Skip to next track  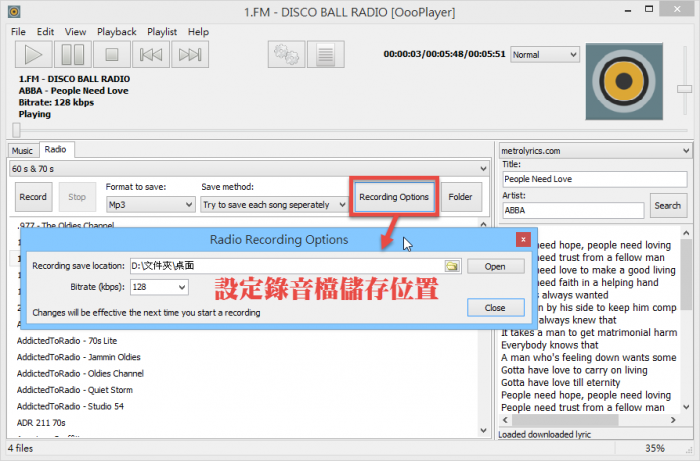(190, 54)
